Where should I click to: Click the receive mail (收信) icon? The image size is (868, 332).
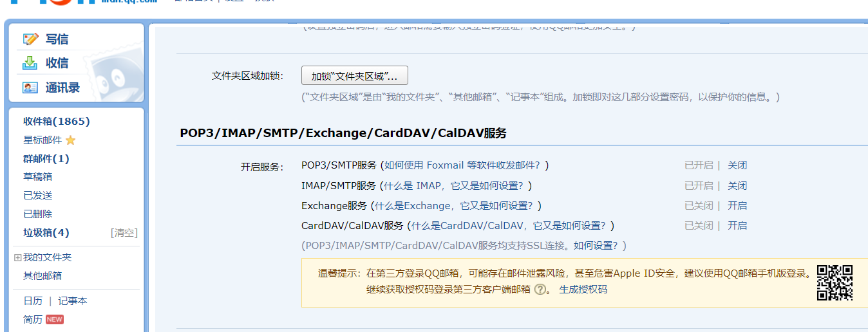pos(30,63)
